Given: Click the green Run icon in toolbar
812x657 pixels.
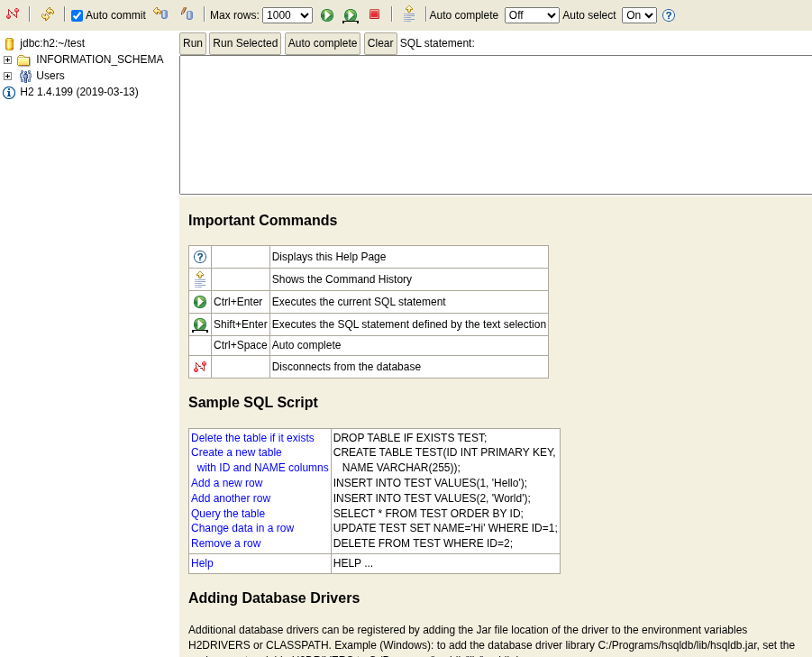Looking at the screenshot, I should pos(327,15).
